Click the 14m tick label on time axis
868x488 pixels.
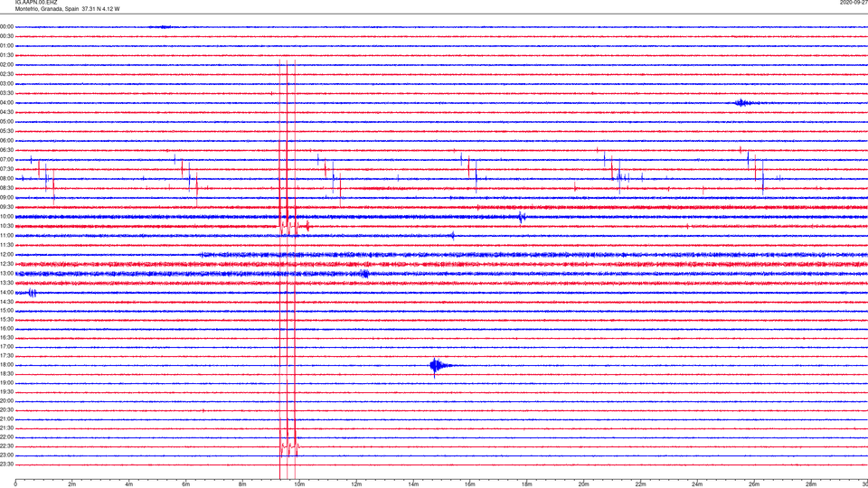[x=413, y=484]
